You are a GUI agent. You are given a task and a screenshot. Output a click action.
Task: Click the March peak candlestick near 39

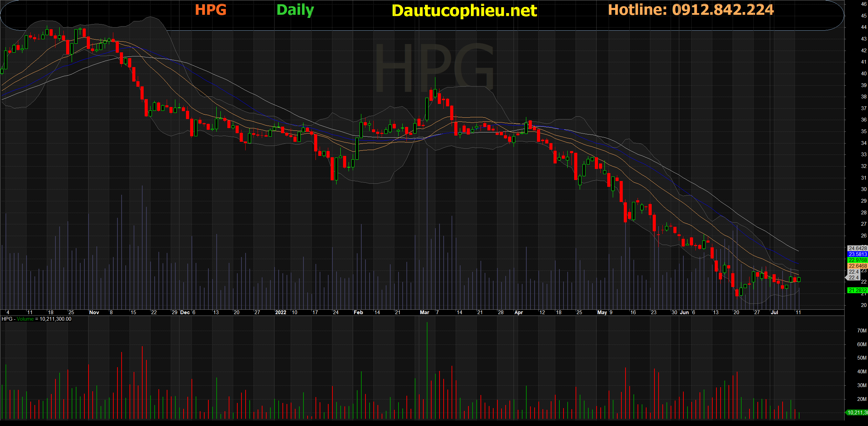pos(435,93)
